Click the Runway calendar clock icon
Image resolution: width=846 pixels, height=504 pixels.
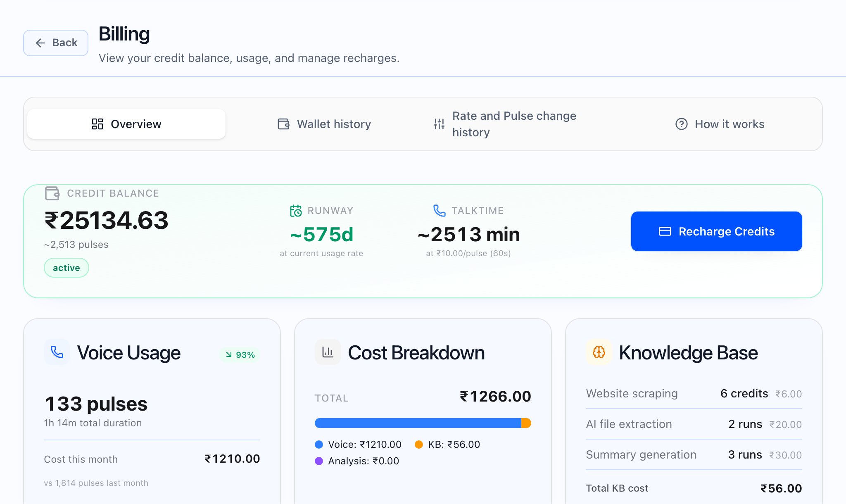(x=296, y=211)
